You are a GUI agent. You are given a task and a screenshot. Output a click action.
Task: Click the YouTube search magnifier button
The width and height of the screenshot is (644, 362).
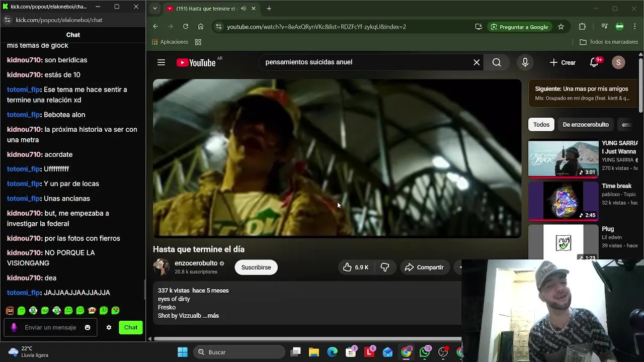[497, 62]
